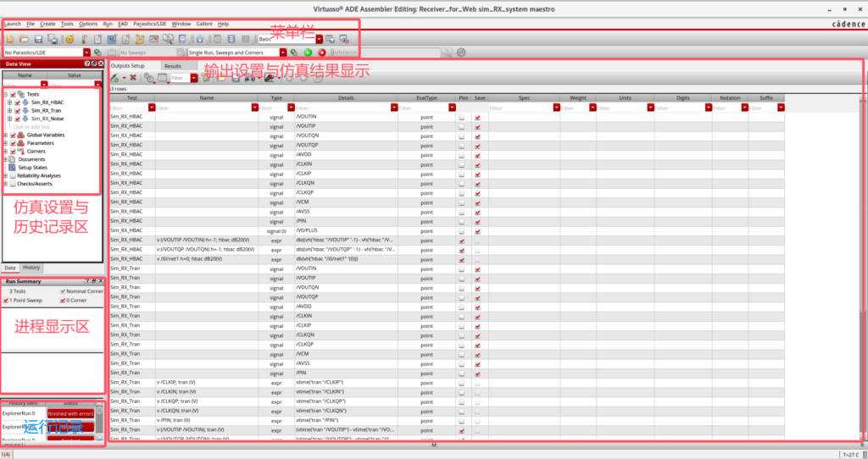The width and height of the screenshot is (868, 459).
Task: Click the Spec column header
Action: [x=524, y=98]
